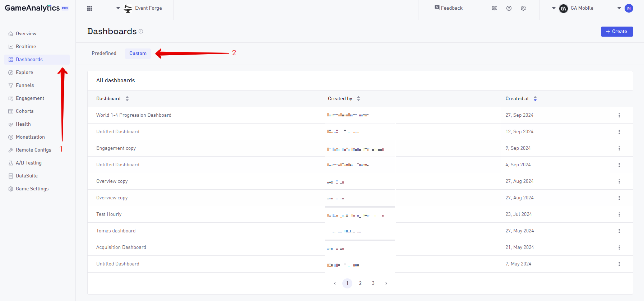The width and height of the screenshot is (644, 301).
Task: Expand the user account dropdown arrow
Action: [x=619, y=8]
